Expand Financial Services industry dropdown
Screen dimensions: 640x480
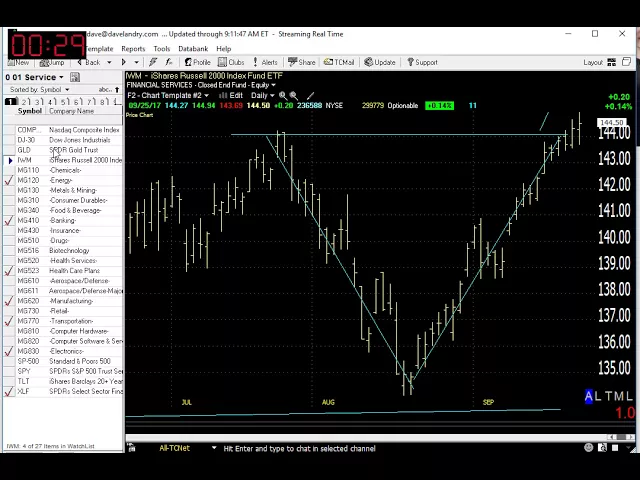(x=273, y=85)
